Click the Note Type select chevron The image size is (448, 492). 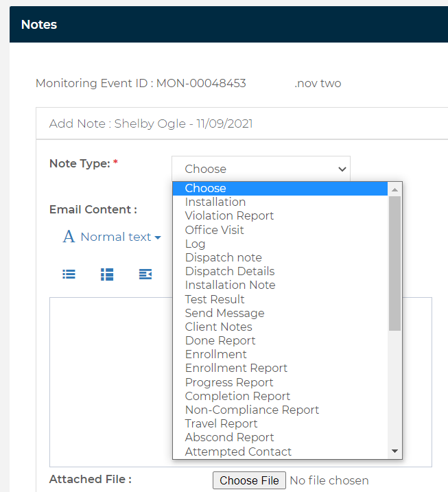342,169
